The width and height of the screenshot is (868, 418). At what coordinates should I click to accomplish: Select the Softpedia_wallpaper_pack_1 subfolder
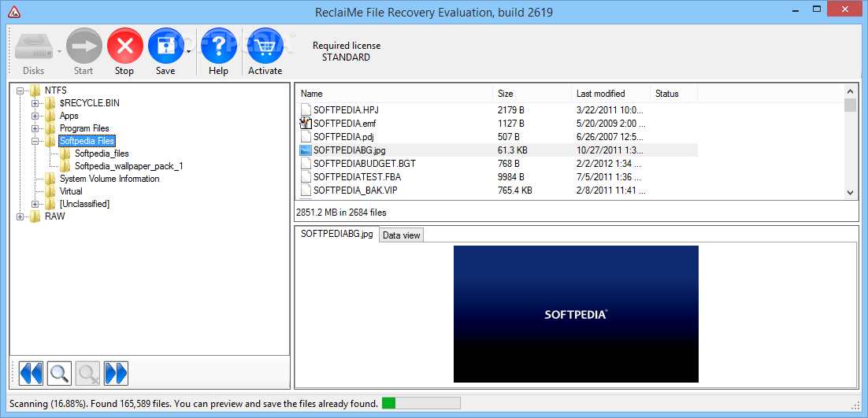tap(128, 166)
